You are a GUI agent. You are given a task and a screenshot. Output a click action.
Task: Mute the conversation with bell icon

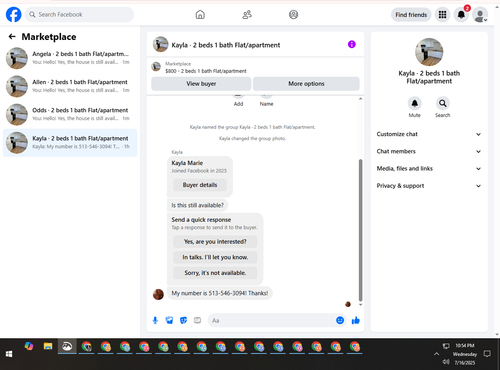[415, 103]
